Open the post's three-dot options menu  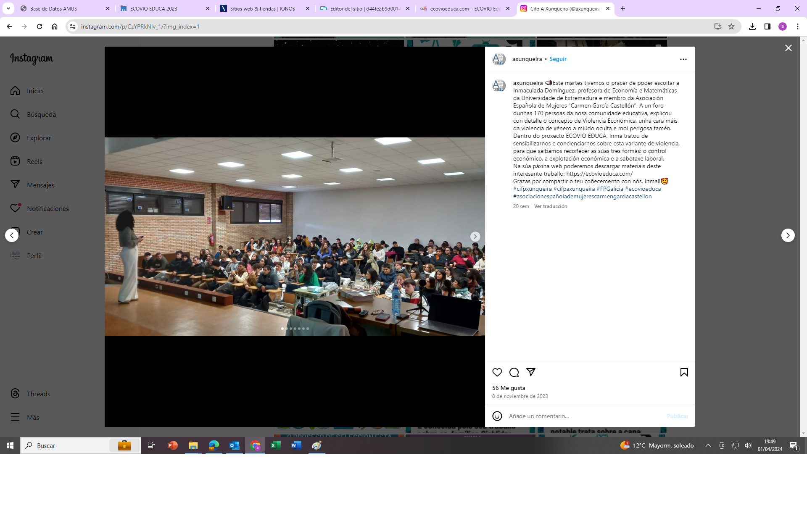tap(683, 59)
